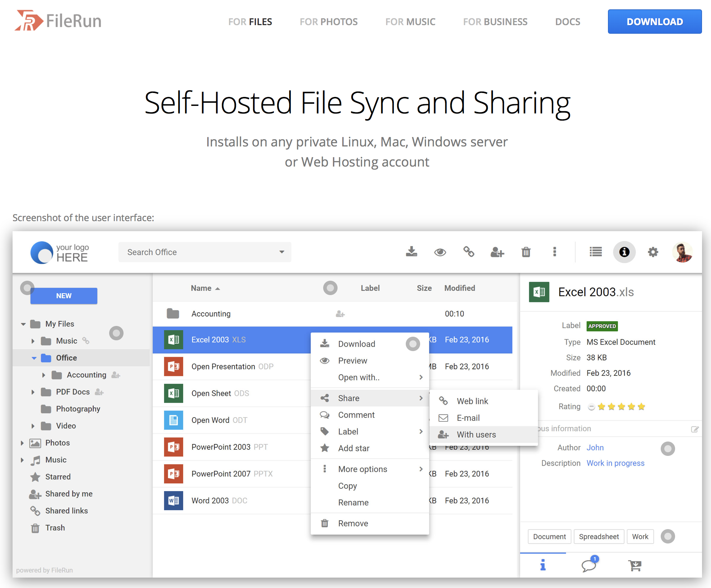Select Comment in the context menu
Image resolution: width=711 pixels, height=588 pixels.
tap(370, 415)
